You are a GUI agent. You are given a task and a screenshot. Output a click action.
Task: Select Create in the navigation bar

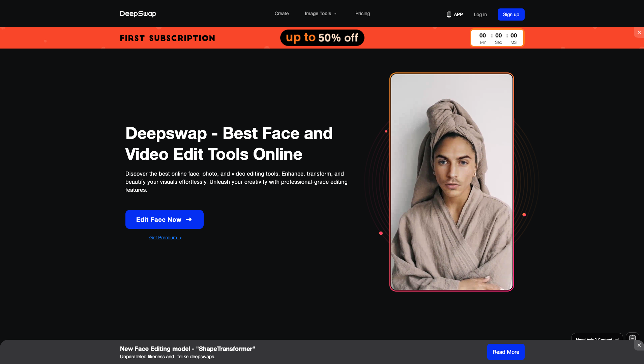point(281,13)
